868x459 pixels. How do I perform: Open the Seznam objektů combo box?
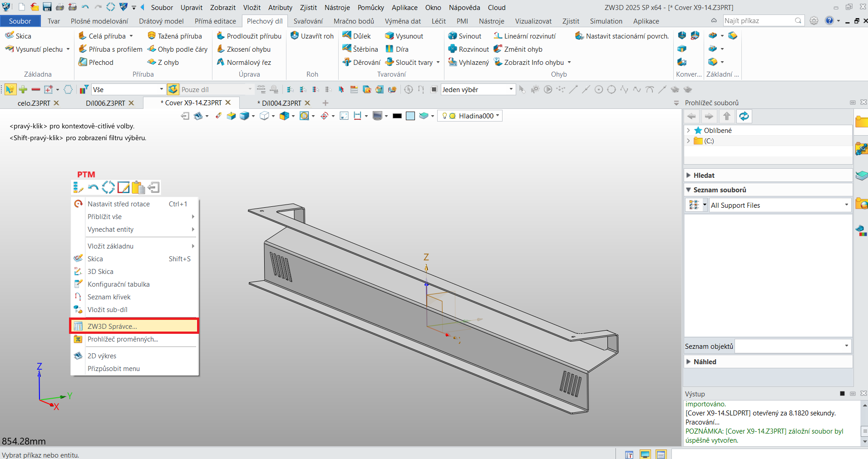pyautogui.click(x=793, y=346)
